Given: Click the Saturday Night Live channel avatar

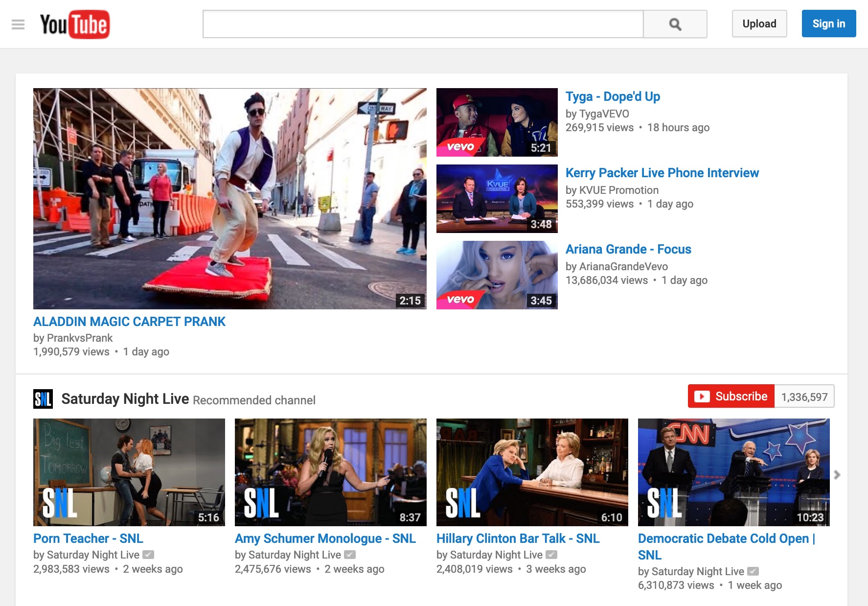Looking at the screenshot, I should (x=43, y=399).
